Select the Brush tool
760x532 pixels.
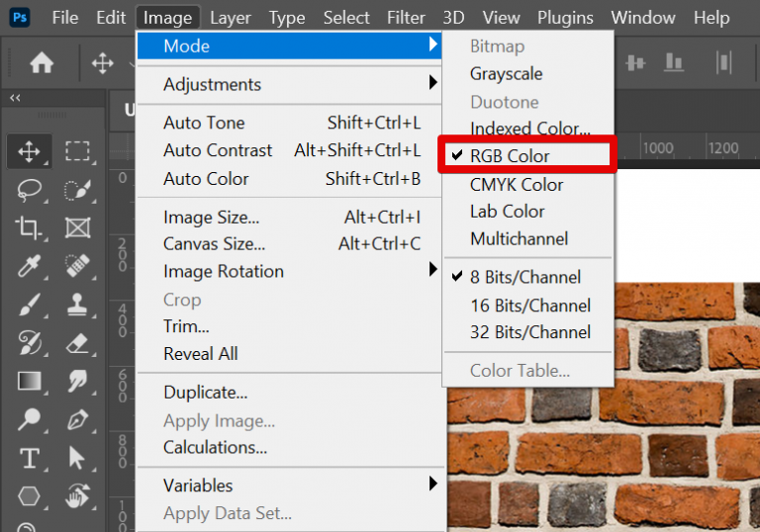[29, 305]
